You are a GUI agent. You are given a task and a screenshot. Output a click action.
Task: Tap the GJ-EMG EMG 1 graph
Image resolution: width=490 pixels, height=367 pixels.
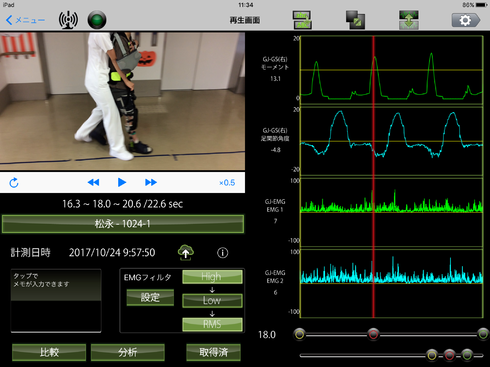click(392, 212)
